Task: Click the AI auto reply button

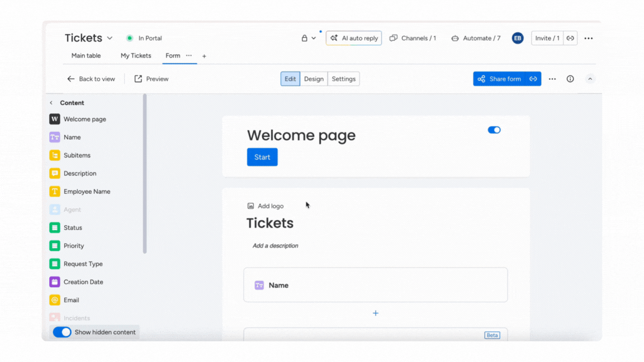Action: [x=354, y=38]
